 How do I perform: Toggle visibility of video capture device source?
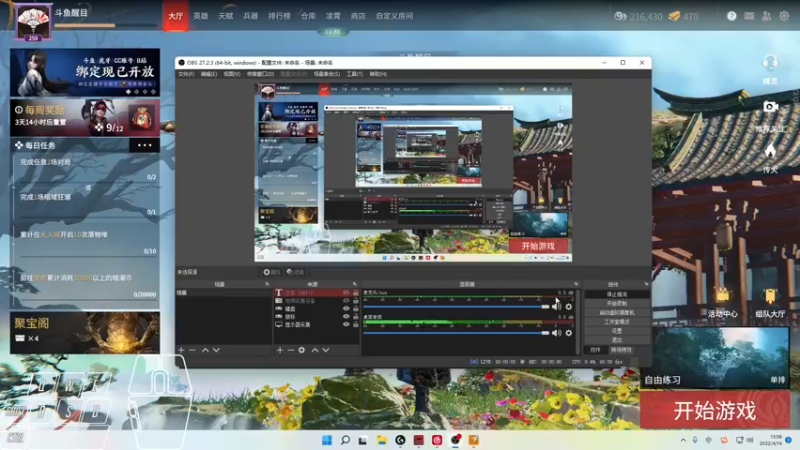346,301
